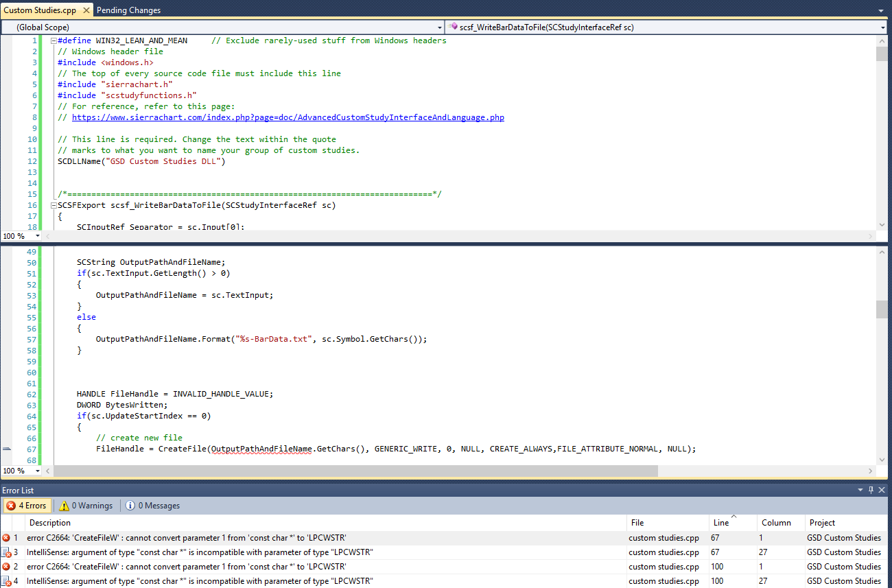Toggle the 0 Warnings filter

click(x=86, y=506)
